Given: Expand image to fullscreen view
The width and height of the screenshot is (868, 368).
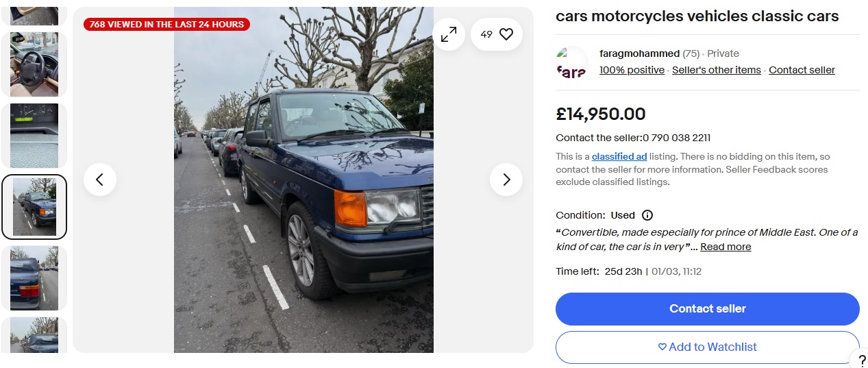Looking at the screenshot, I should point(449,34).
